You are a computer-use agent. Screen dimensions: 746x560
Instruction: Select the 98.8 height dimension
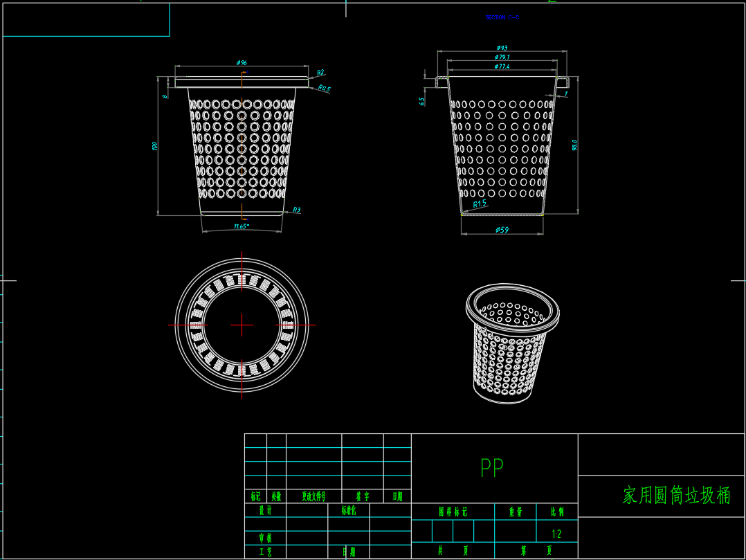pyautogui.click(x=574, y=145)
